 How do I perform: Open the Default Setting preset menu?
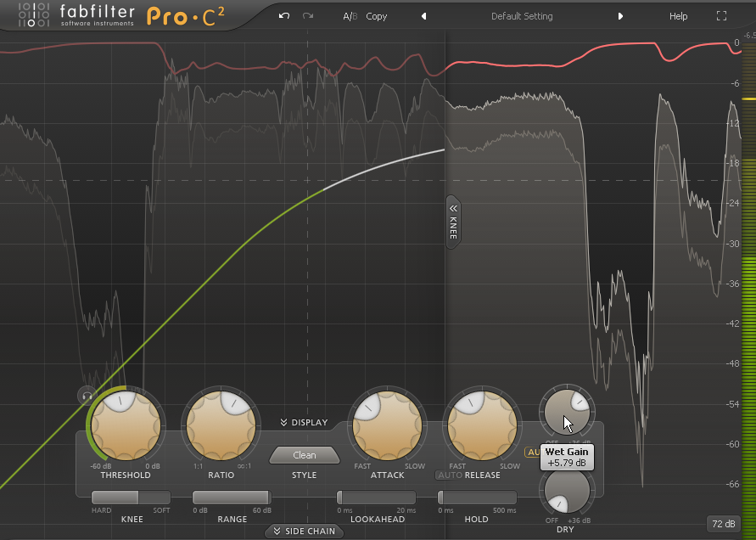(x=522, y=16)
